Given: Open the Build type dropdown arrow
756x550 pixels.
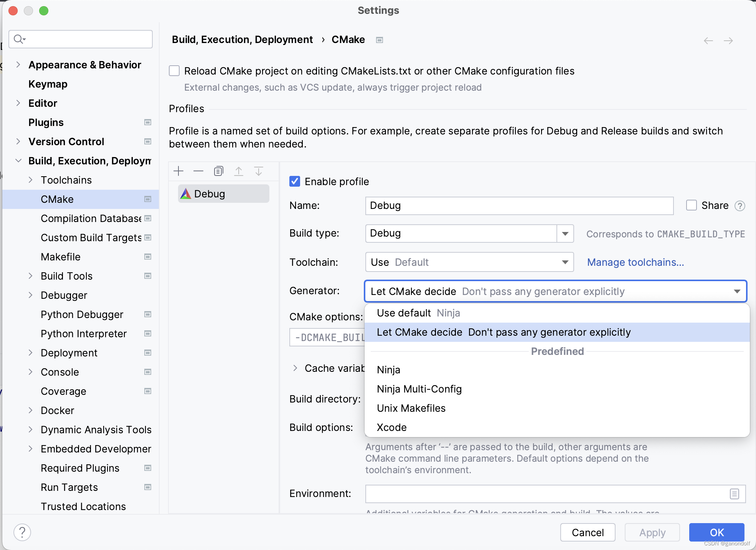Looking at the screenshot, I should pos(565,234).
